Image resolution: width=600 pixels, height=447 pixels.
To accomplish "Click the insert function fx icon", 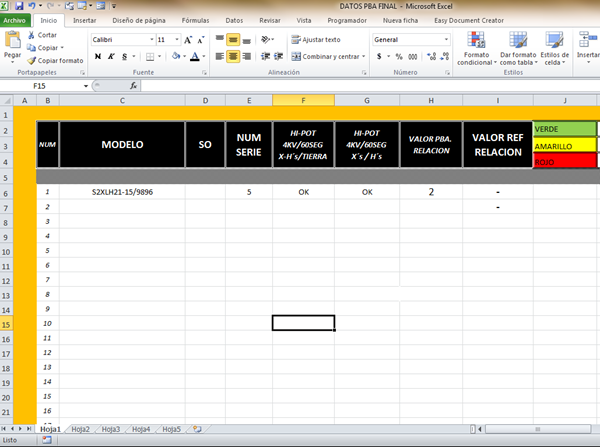I will click(134, 86).
